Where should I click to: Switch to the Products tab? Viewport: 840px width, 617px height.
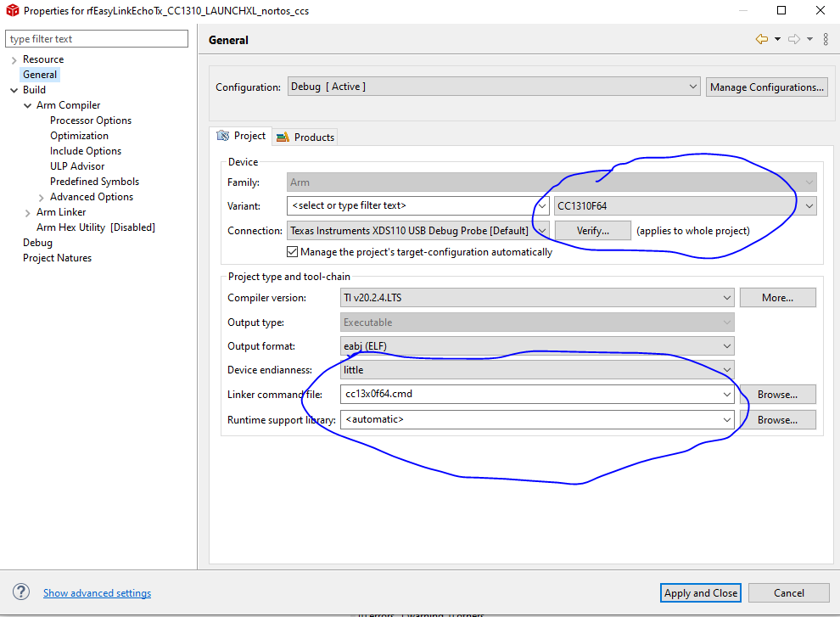pos(305,137)
